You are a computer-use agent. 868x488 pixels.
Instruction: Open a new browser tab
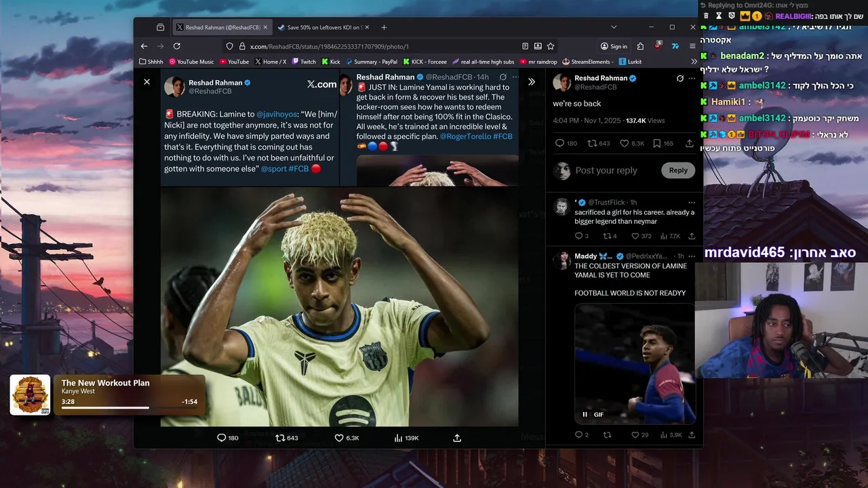pos(384,27)
